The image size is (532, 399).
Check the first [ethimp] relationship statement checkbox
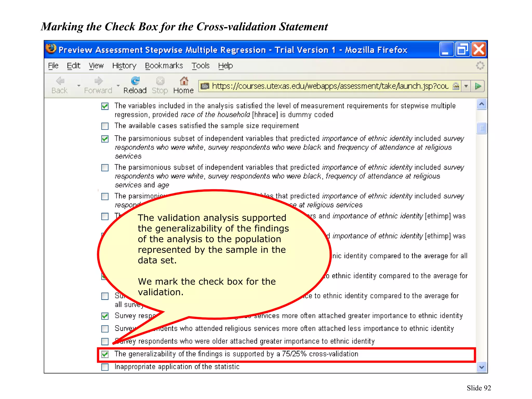point(105,217)
